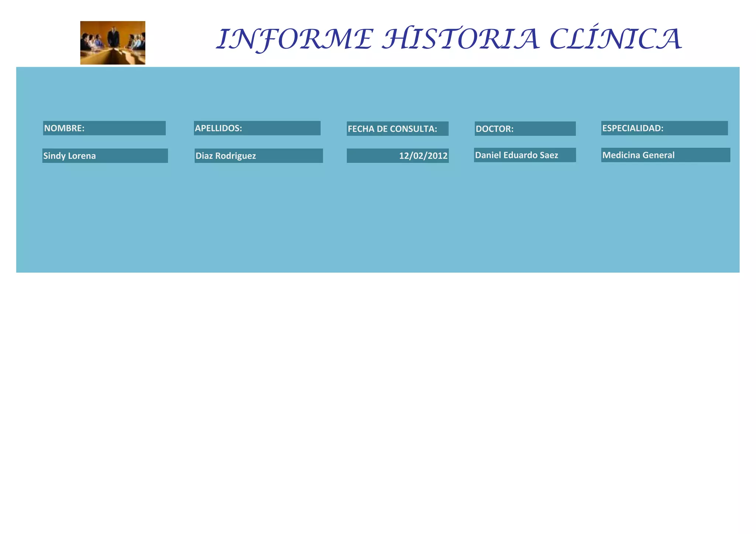Click the INFORME HISTORIA CLÍNICA title

coord(449,39)
